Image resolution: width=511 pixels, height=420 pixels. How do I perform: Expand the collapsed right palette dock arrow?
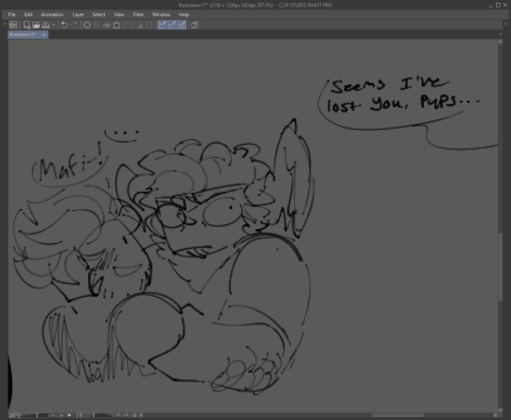pyautogui.click(x=506, y=24)
